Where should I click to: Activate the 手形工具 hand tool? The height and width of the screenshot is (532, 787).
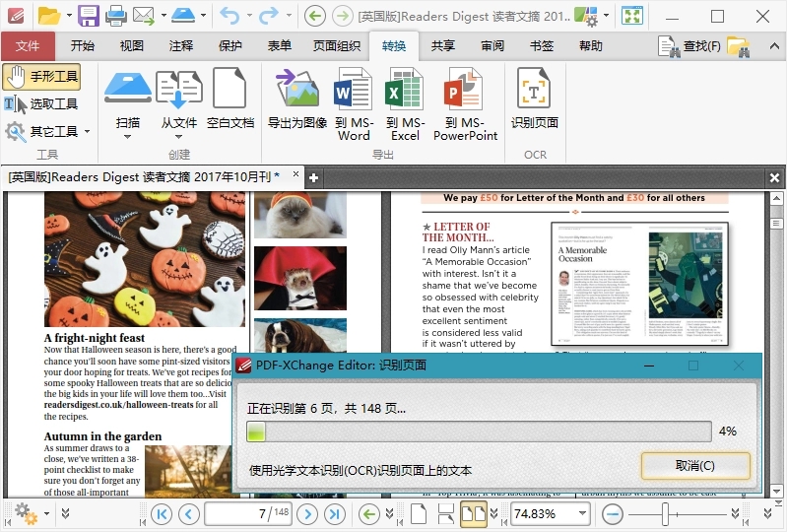pos(42,77)
